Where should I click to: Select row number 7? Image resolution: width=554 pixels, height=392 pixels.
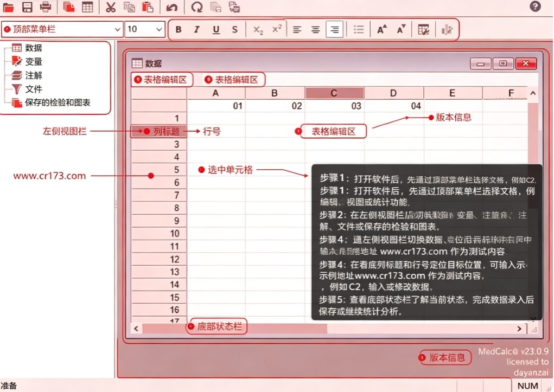pyautogui.click(x=159, y=195)
